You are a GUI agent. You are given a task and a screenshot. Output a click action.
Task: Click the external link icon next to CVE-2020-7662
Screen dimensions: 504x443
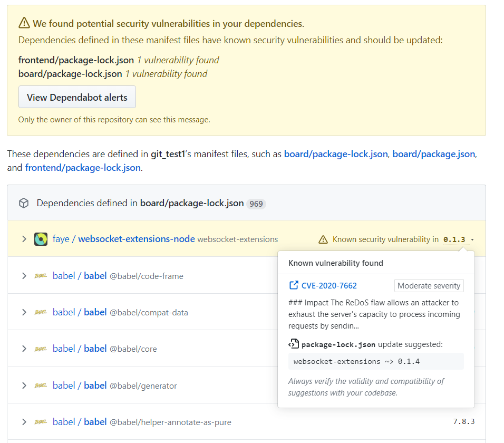(x=294, y=285)
